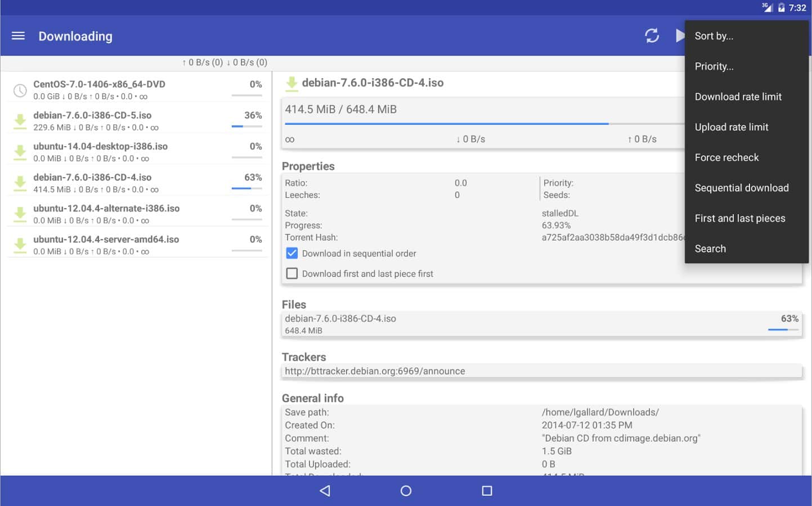Uncheck Download in sequential order
This screenshot has width=812, height=506.
(x=292, y=254)
